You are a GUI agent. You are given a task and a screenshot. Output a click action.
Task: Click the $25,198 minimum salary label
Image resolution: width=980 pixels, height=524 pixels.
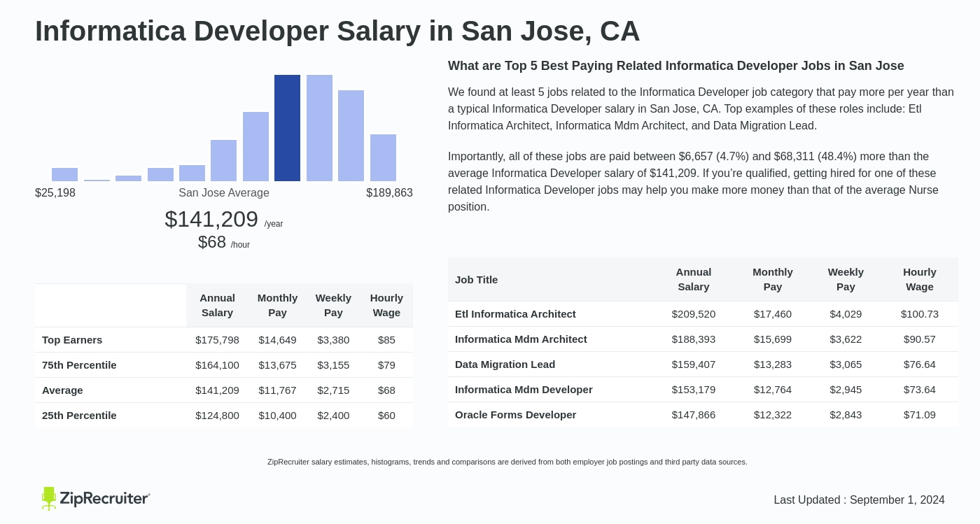55,192
